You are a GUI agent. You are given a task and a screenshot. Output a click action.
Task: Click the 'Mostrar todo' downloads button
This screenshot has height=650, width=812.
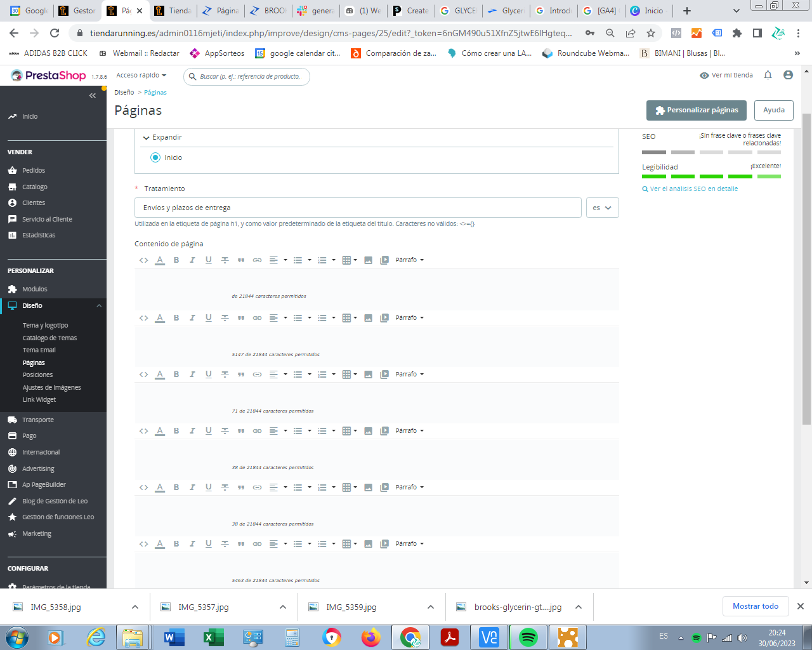pos(756,606)
